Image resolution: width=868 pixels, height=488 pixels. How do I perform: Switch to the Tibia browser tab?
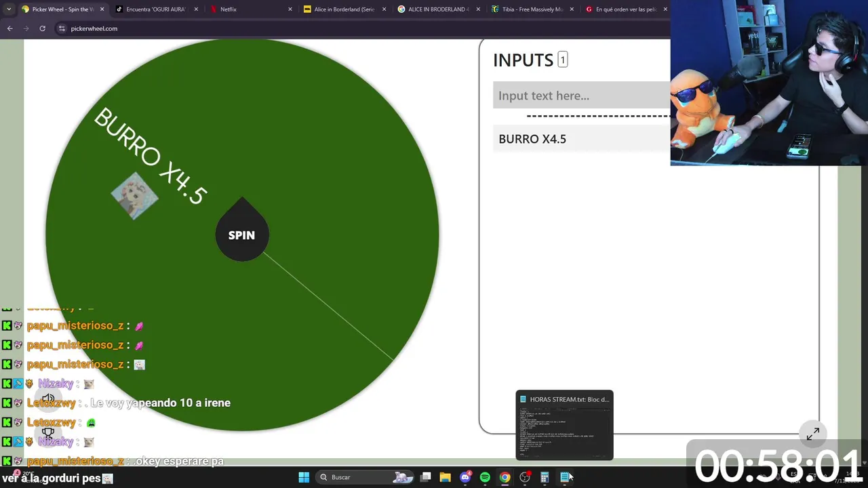[532, 9]
